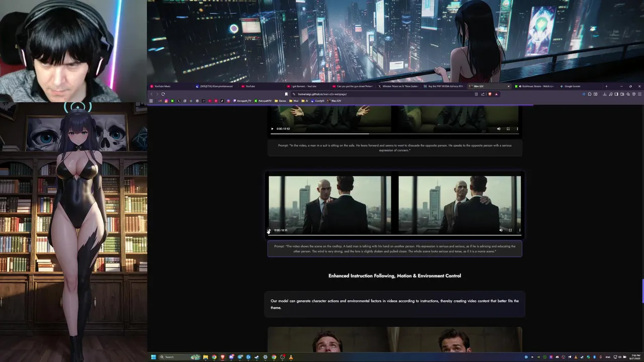Screen dimensions: 644x362
Task: Click the partially visible video thumbnail at bottom
Action: (x=394, y=339)
